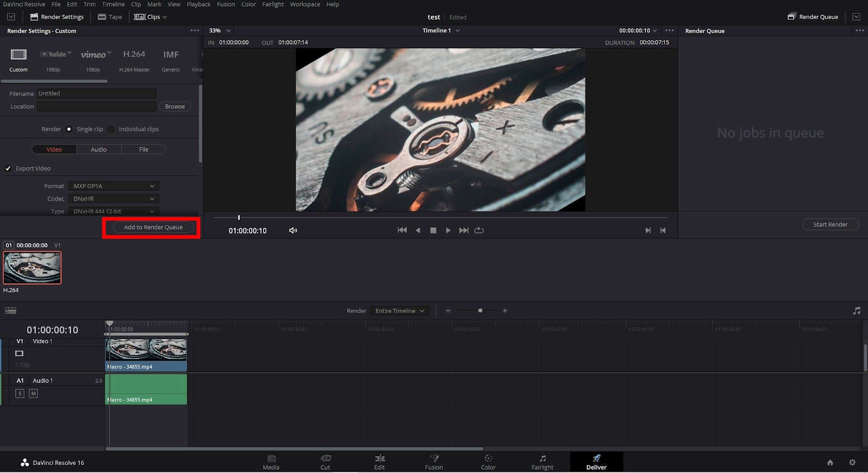Solo the Audio 1 track
Screen dimensions: 868x473
click(x=20, y=393)
